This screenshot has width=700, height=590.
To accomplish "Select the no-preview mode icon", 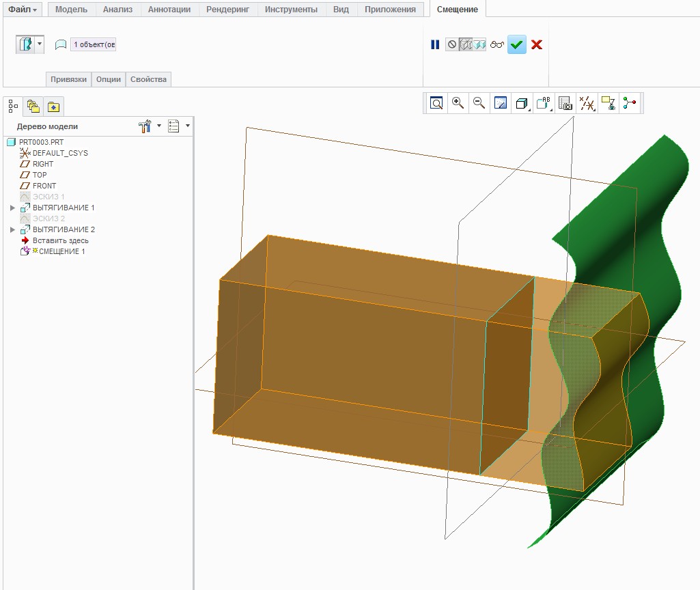I will 452,44.
